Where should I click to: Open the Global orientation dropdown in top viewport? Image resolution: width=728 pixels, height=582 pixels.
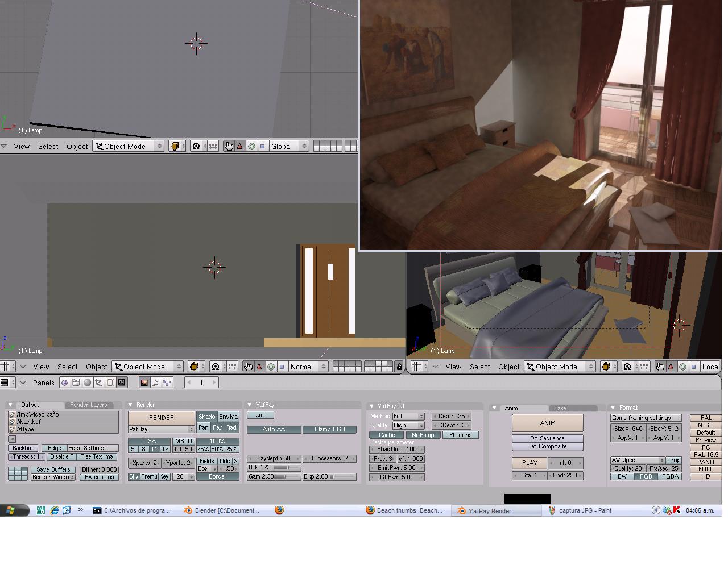[289, 146]
